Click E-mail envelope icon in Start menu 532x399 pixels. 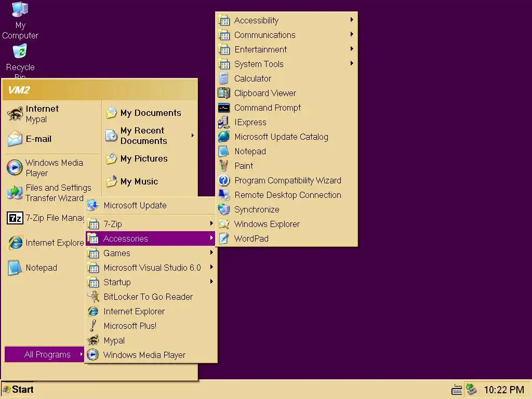[15, 139]
